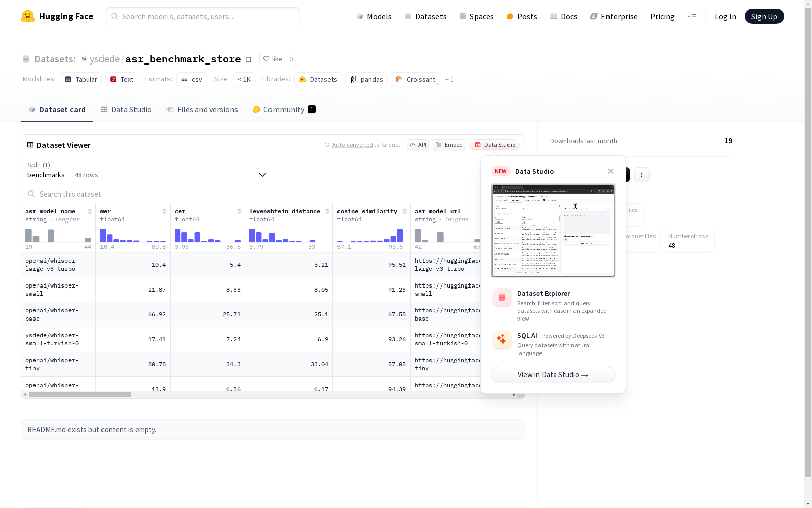Click the ysdede/whisper-small-turkish-0 cell
The height and width of the screenshot is (508, 812).
click(x=58, y=339)
